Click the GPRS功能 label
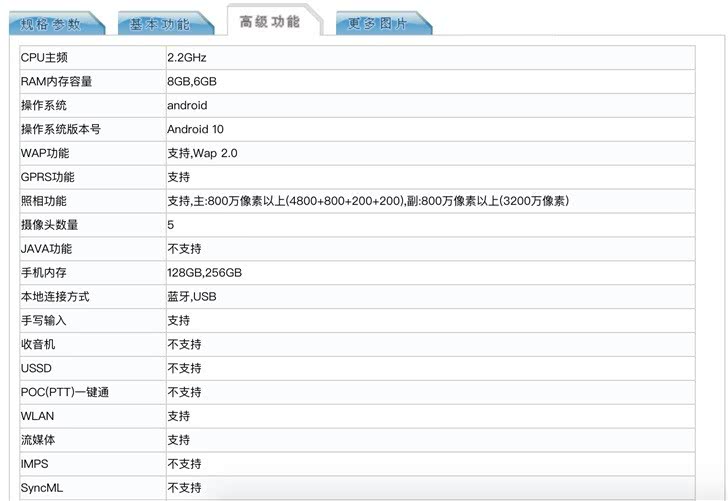 tap(47, 177)
